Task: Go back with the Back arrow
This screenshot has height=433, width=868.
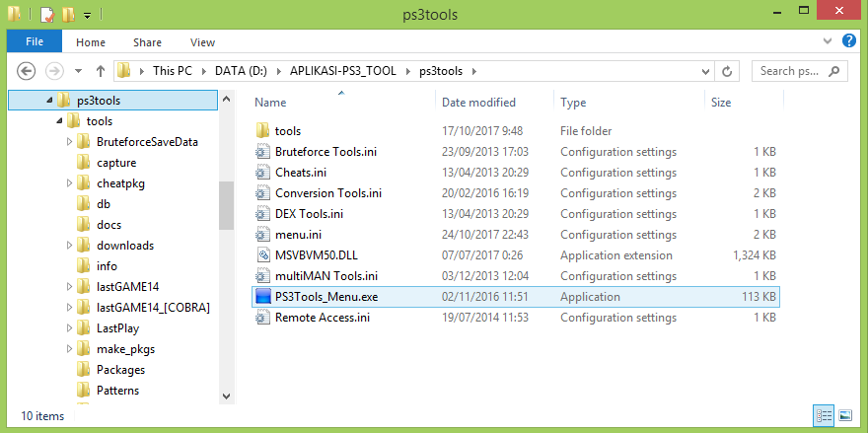Action: (x=26, y=71)
